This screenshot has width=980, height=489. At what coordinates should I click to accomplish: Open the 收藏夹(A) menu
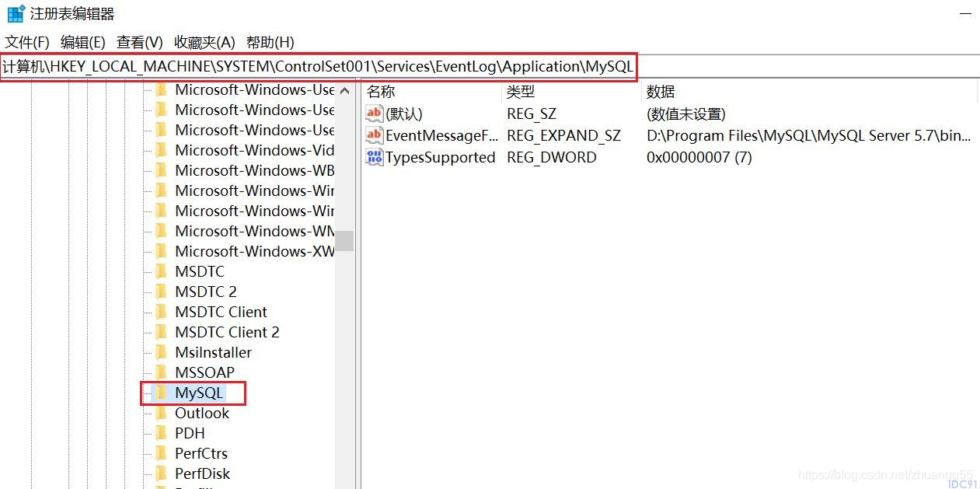coord(204,42)
